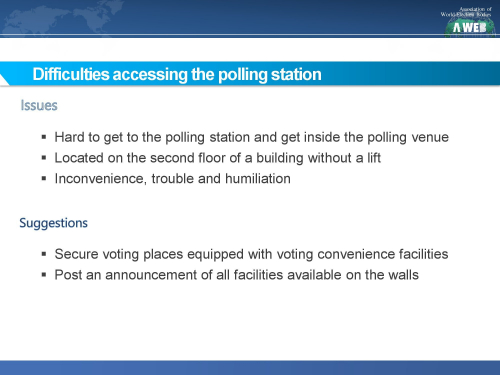Click the words 'without a lift'
The image size is (500, 375).
(x=344, y=158)
